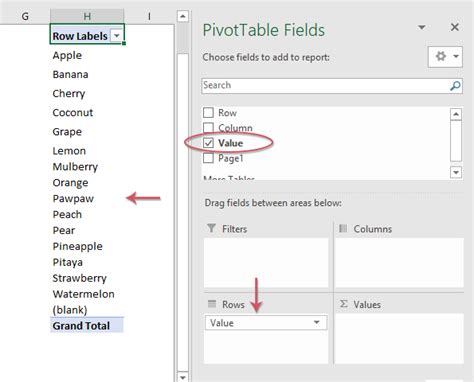Click the Filters drop area box
This screenshot has height=382, width=474.
coord(266,263)
